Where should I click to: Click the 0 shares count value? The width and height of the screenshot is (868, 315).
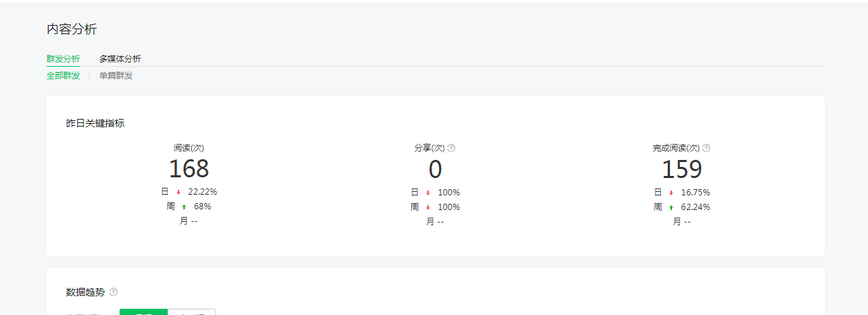[x=436, y=169]
